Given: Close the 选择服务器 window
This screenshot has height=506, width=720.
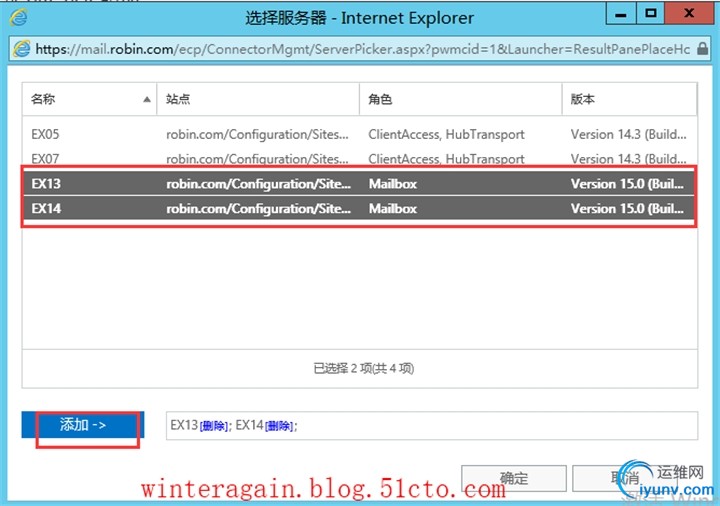Looking at the screenshot, I should 689,14.
